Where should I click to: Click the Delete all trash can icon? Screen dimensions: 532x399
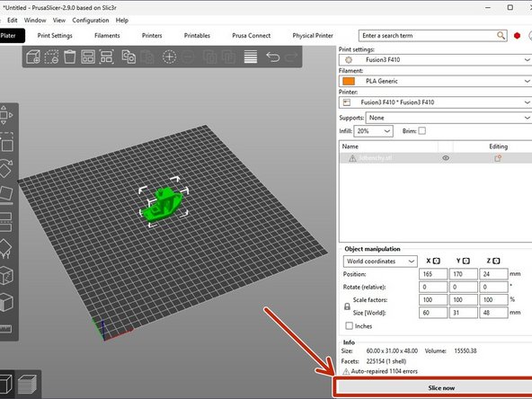[70, 57]
